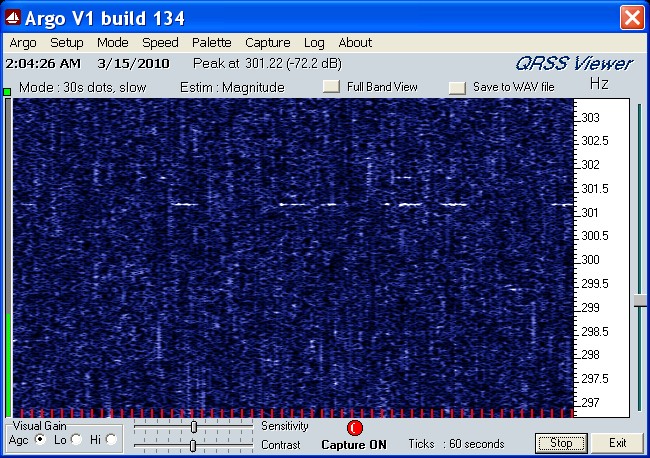Click the Argo sailboat icon in title bar
Viewport: 650px width, 458px height.
(x=12, y=17)
